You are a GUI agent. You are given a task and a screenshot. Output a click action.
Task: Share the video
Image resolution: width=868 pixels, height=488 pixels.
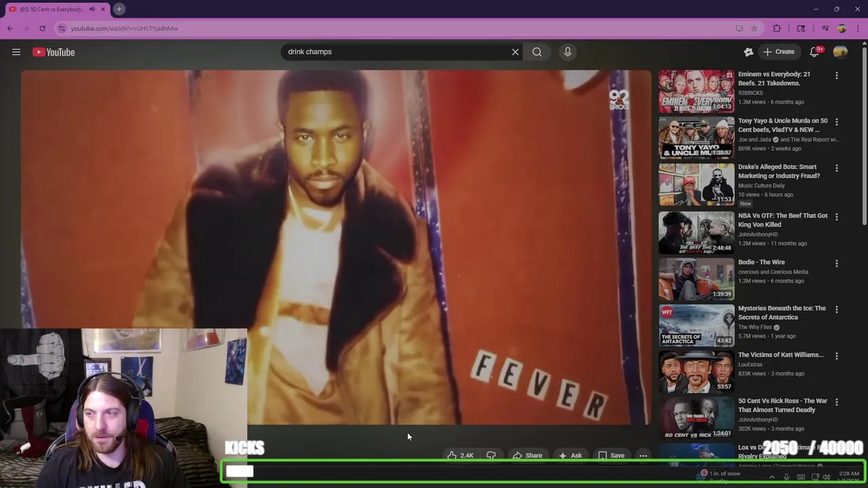click(528, 455)
